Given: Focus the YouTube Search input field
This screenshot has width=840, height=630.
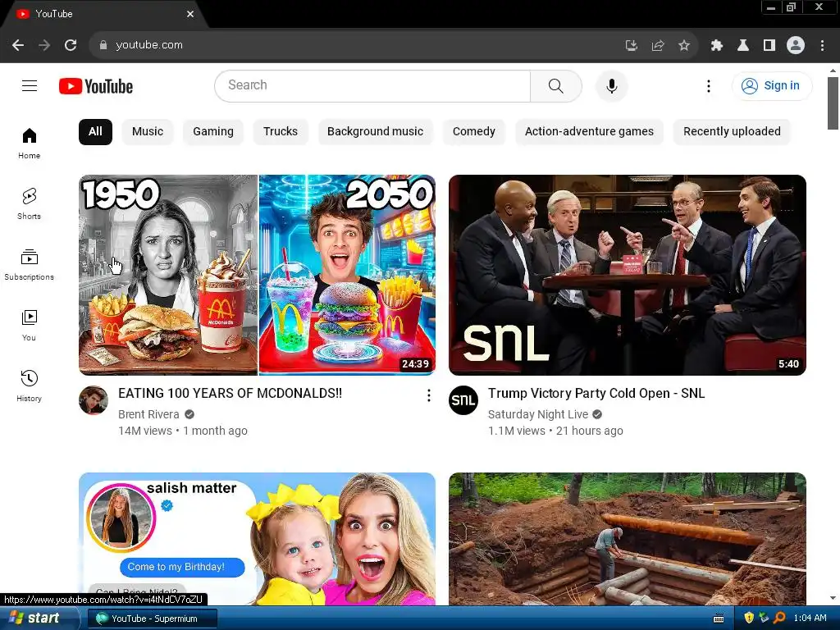Looking at the screenshot, I should pyautogui.click(x=372, y=85).
